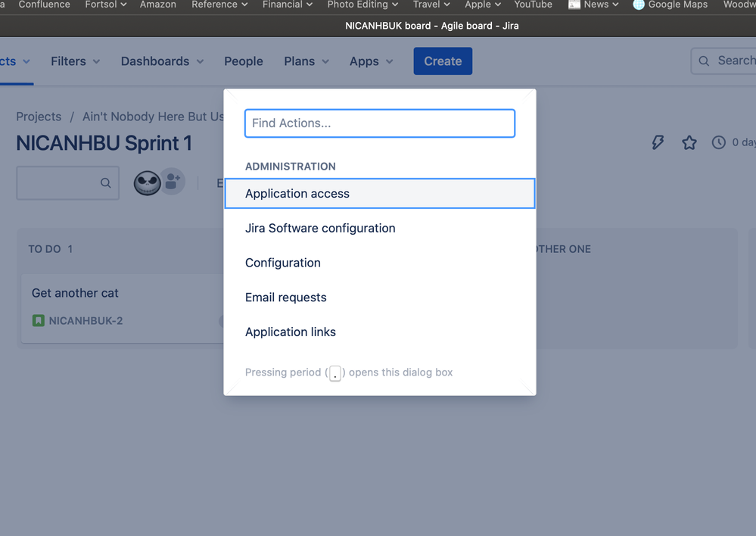
Task: Click the NICANHBU Sprint 1 title
Action: pyautogui.click(x=104, y=143)
